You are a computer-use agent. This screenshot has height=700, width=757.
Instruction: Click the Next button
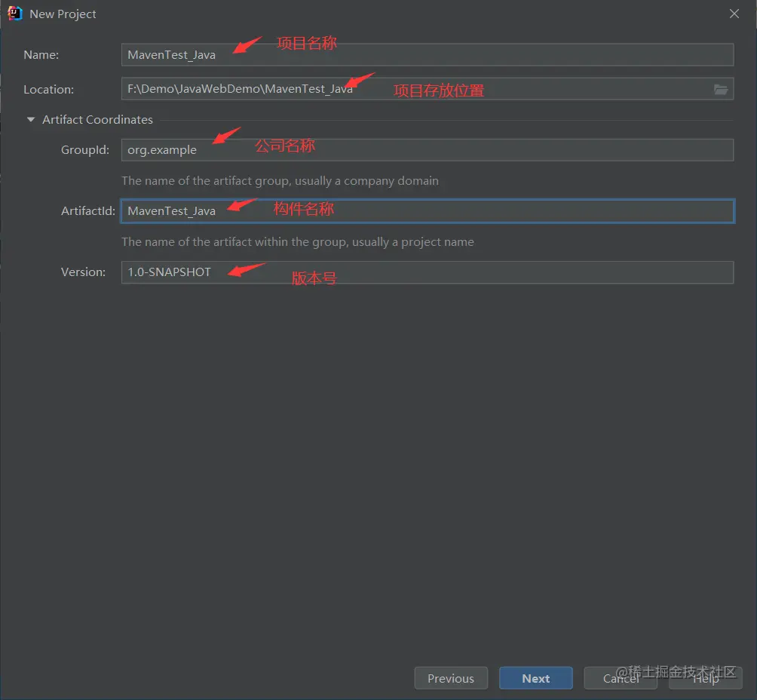[x=536, y=678]
